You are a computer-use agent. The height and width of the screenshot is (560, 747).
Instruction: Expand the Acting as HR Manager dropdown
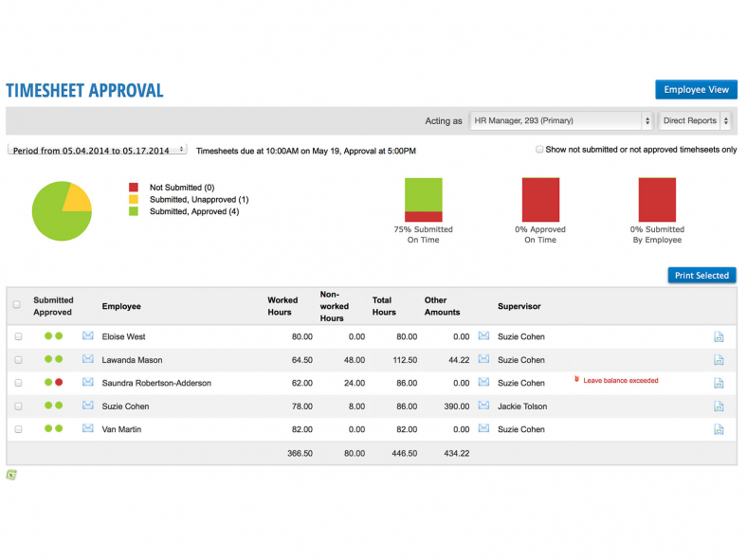562,120
